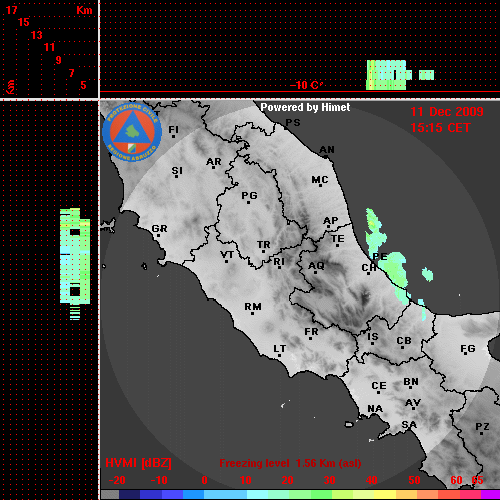Click the PS city label
This screenshot has height=500, width=500.
(x=293, y=123)
